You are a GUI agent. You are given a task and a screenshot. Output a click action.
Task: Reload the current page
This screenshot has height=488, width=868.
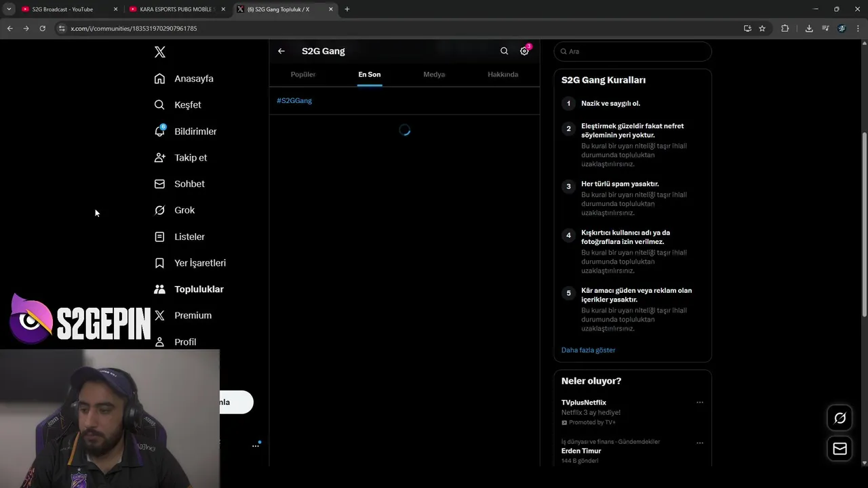pos(42,28)
